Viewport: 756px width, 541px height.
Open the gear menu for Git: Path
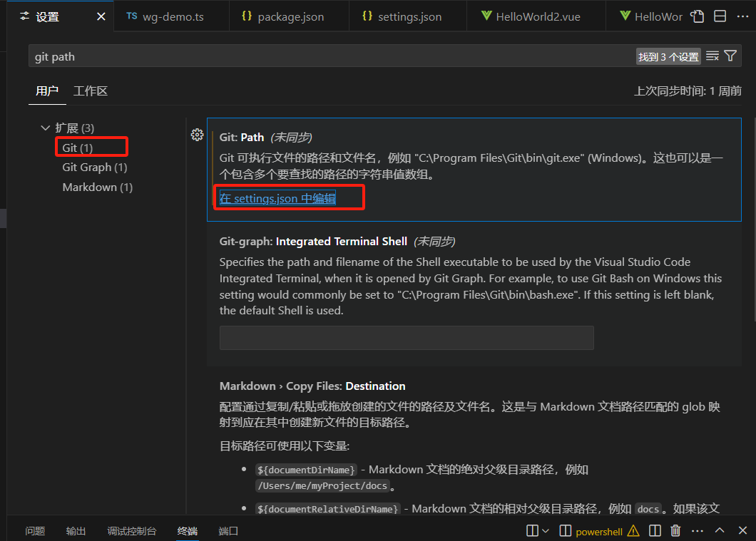[197, 135]
